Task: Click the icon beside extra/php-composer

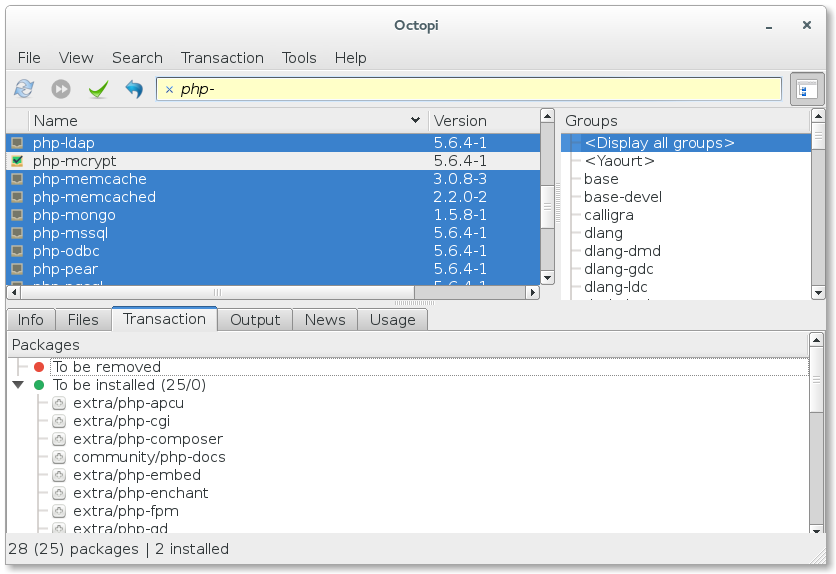Action: click(x=59, y=439)
